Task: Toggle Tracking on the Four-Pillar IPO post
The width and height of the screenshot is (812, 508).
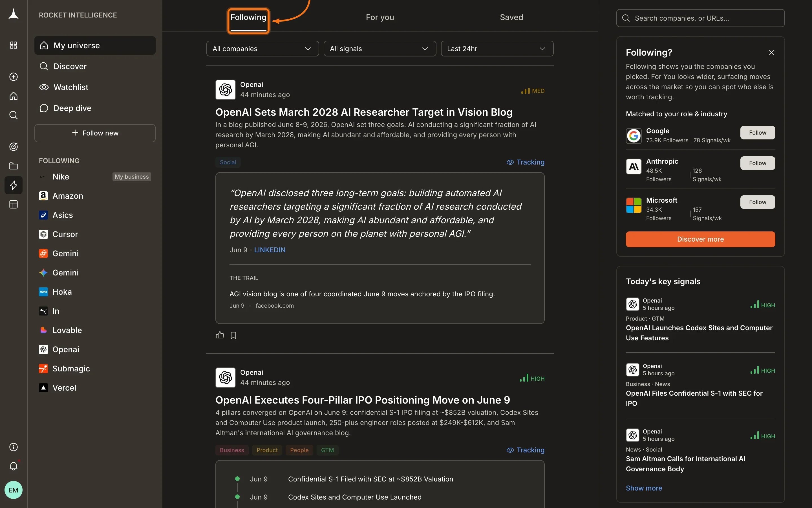Action: 526,450
